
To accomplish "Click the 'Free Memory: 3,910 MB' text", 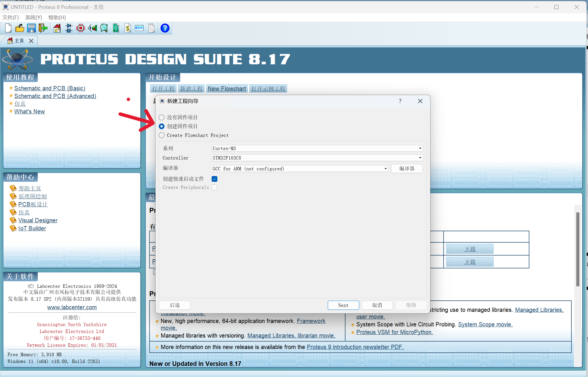I will [x=35, y=354].
